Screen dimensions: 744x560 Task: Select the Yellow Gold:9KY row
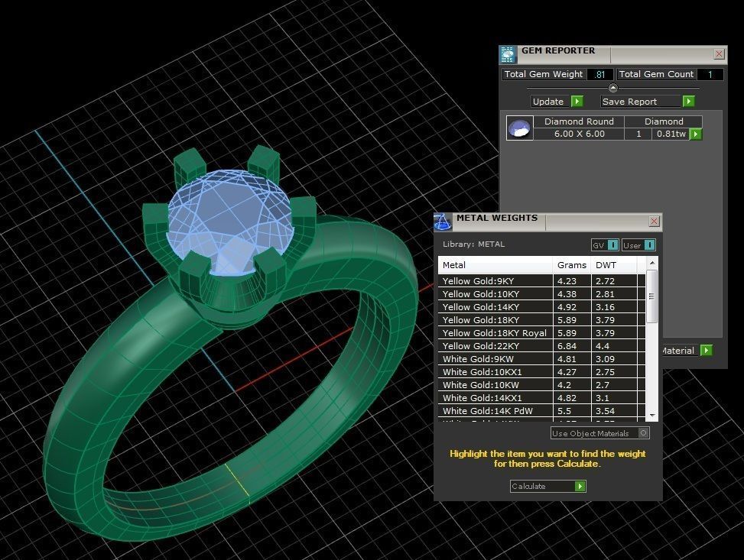click(541, 280)
